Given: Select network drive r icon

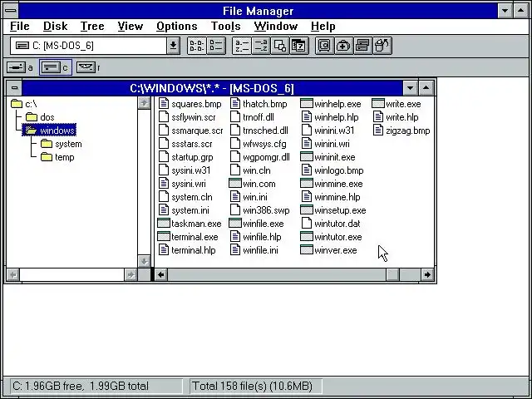Looking at the screenshot, I should [x=86, y=67].
